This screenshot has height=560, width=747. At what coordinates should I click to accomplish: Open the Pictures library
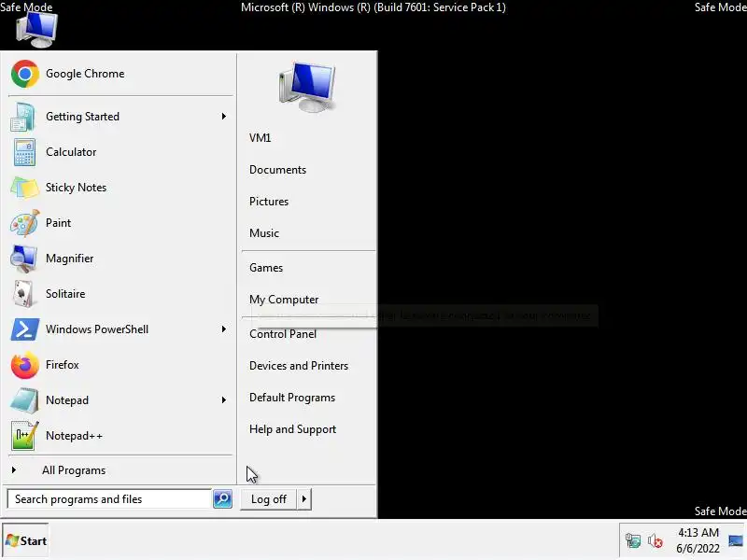click(x=269, y=202)
